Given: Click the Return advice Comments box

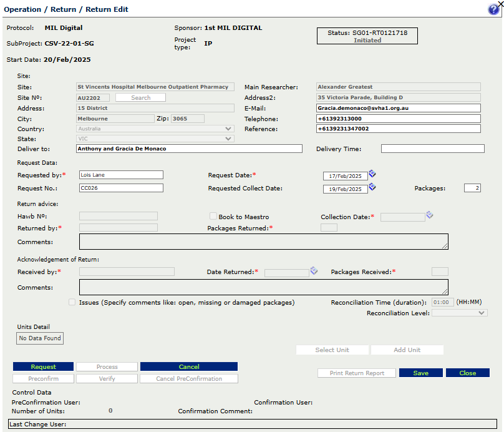Looking at the screenshot, I should (264, 242).
